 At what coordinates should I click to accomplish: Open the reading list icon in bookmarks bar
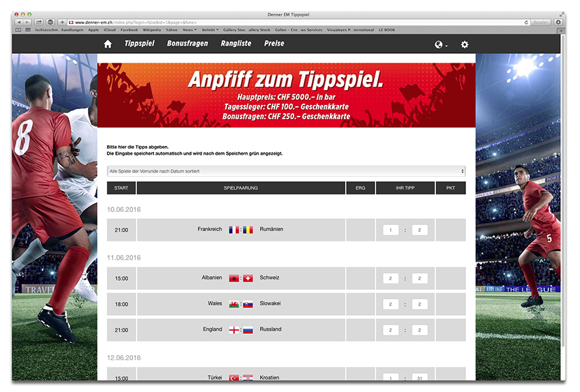[28, 30]
